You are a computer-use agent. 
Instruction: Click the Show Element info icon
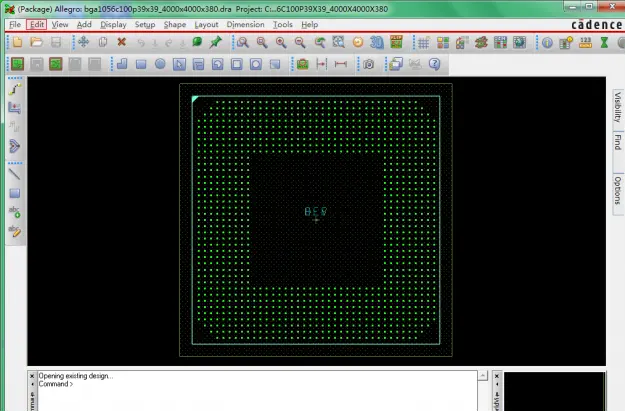click(x=547, y=42)
